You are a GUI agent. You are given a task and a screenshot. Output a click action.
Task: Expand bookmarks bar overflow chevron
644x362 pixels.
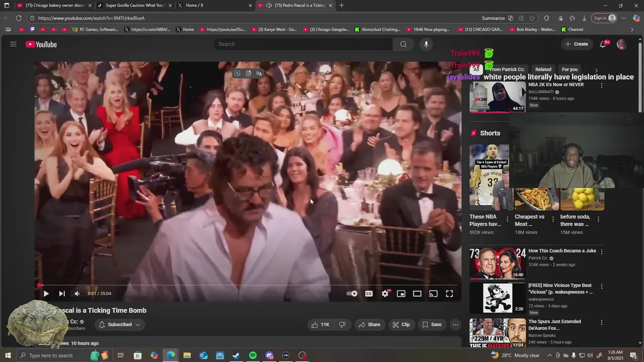(632, 30)
